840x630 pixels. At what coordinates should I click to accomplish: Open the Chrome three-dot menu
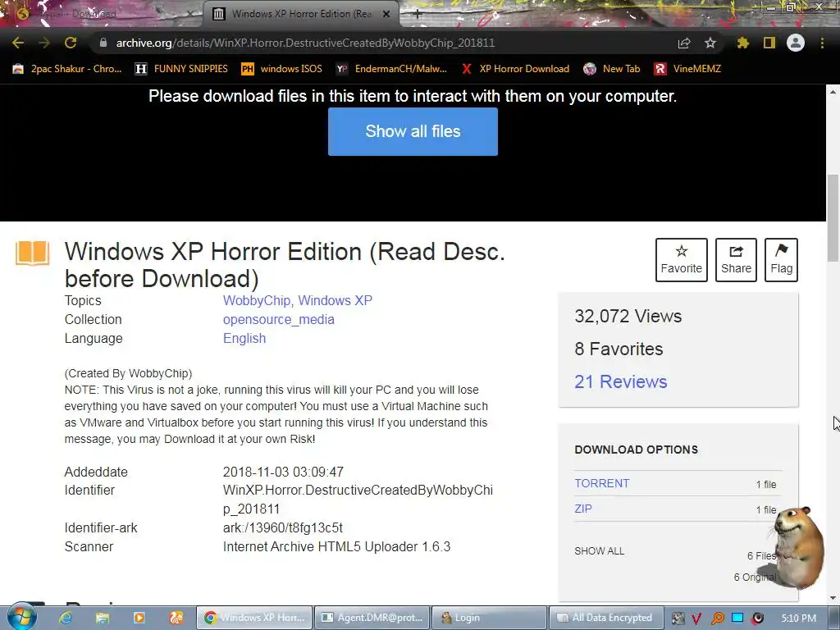click(x=822, y=43)
